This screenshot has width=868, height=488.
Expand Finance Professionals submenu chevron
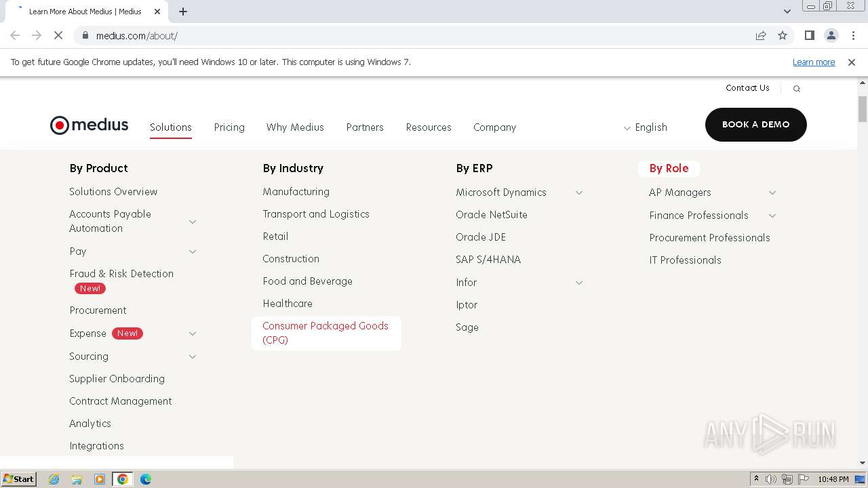tap(772, 216)
